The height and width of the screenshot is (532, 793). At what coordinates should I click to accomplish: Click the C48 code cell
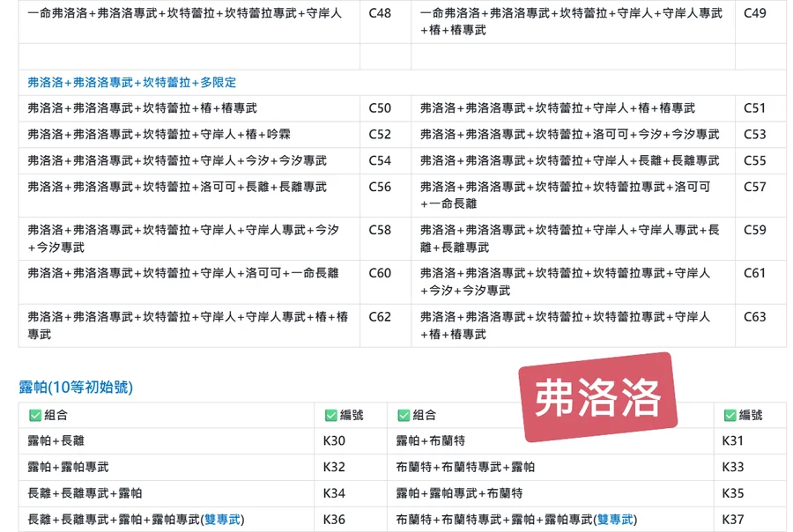pos(380,13)
